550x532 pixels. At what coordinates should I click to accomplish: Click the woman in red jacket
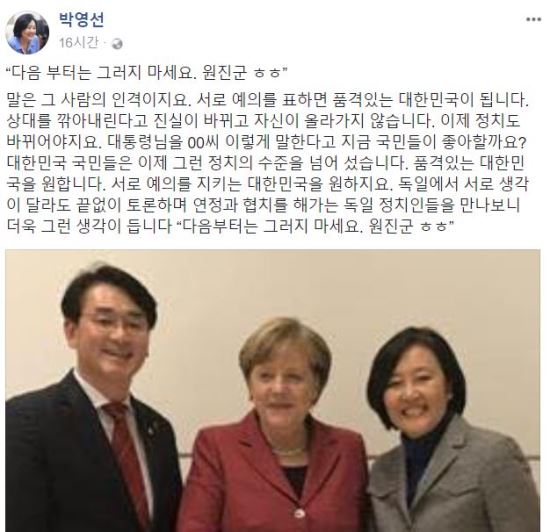coord(277,424)
